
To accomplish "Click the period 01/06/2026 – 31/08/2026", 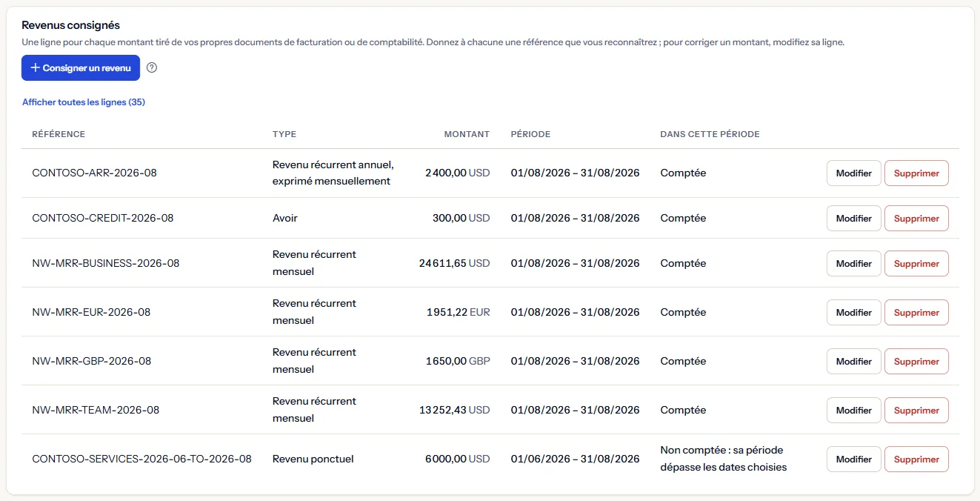I will tap(575, 459).
